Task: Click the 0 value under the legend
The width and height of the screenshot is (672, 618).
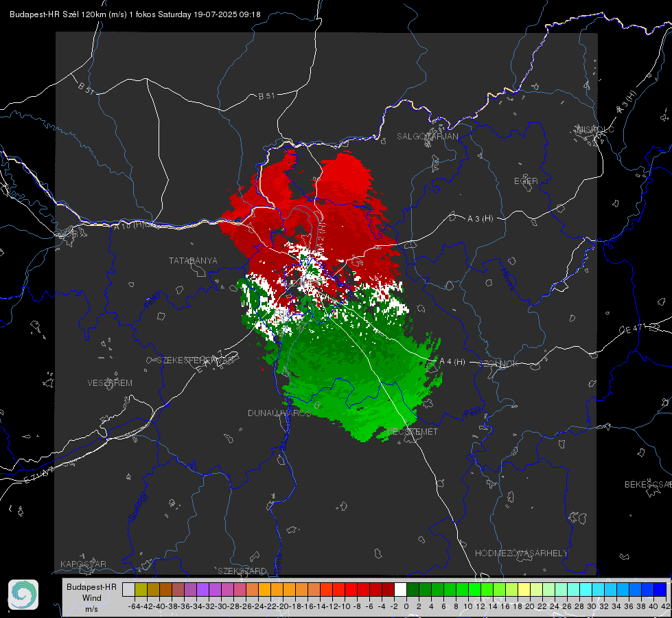Action: coord(406,606)
